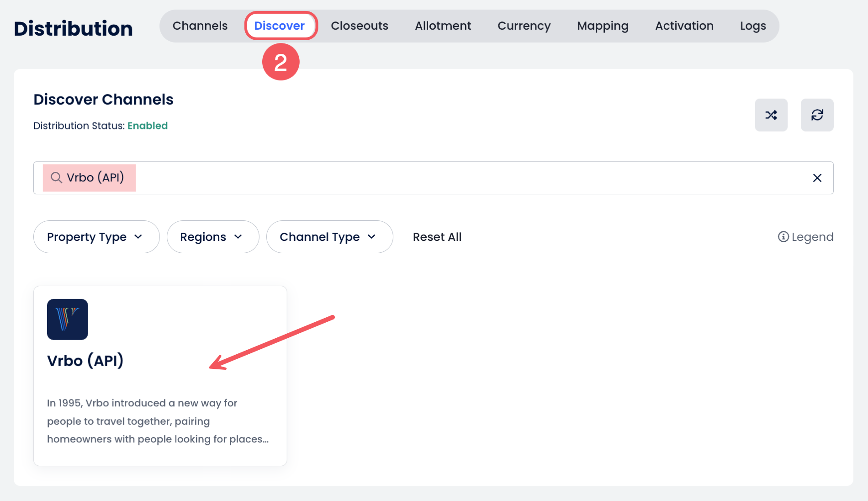The height and width of the screenshot is (501, 868).
Task: Click the Reset All filters button
Action: (437, 237)
